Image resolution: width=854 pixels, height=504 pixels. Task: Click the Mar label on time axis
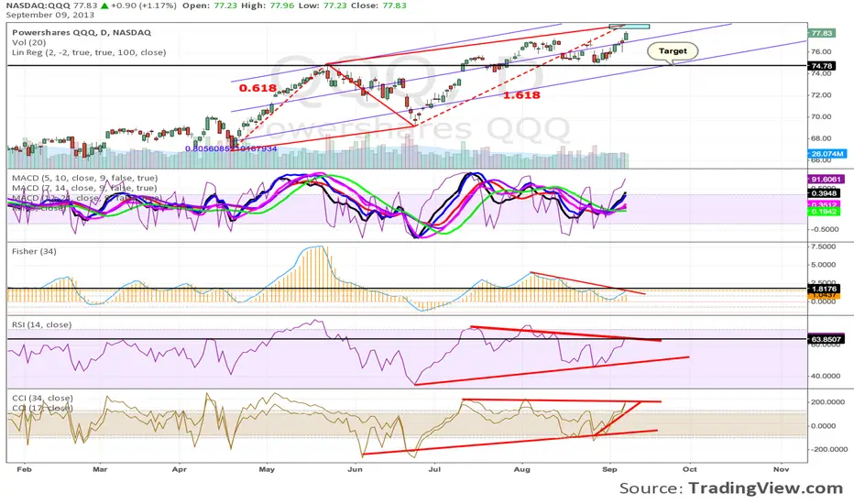point(100,469)
